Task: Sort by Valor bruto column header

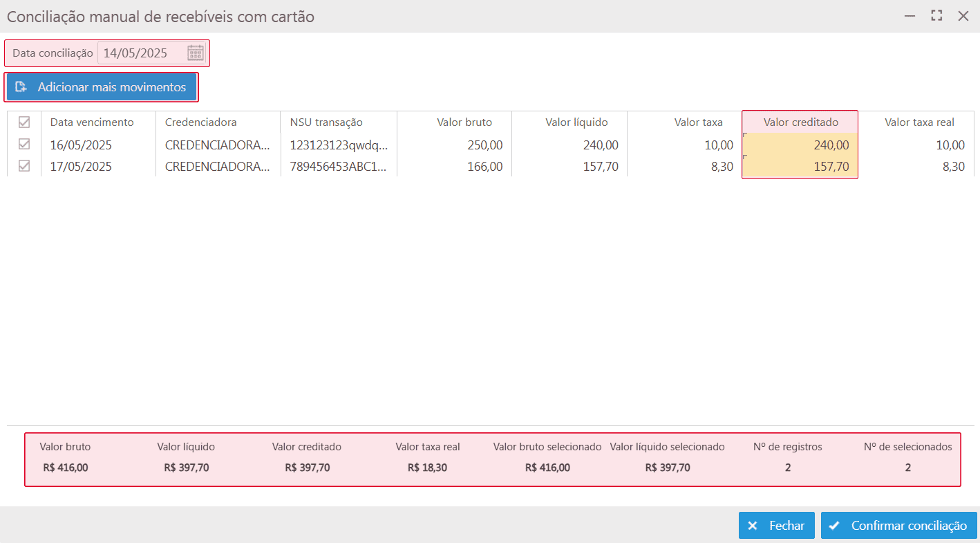Action: [464, 122]
